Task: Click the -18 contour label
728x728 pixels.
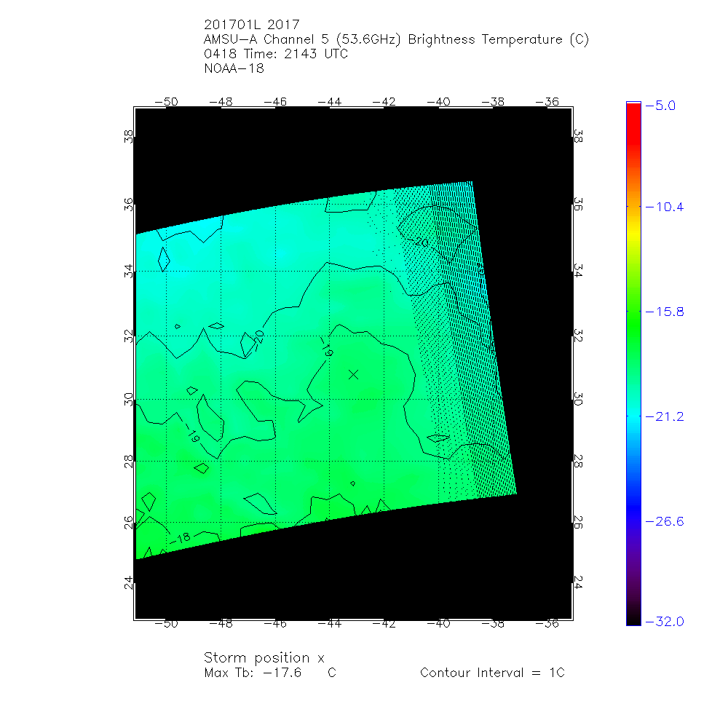Action: click(181, 538)
